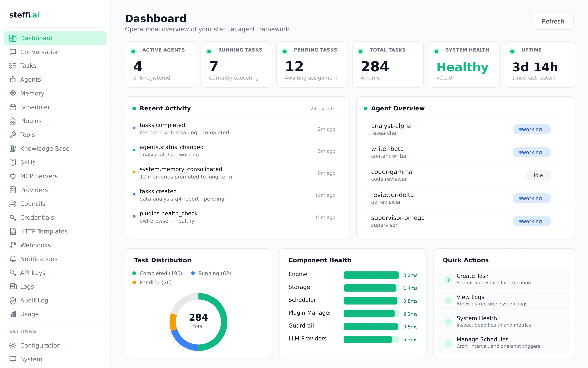Click the Create Task plus icon
Viewport: 588px width, 368px height.
click(x=448, y=280)
